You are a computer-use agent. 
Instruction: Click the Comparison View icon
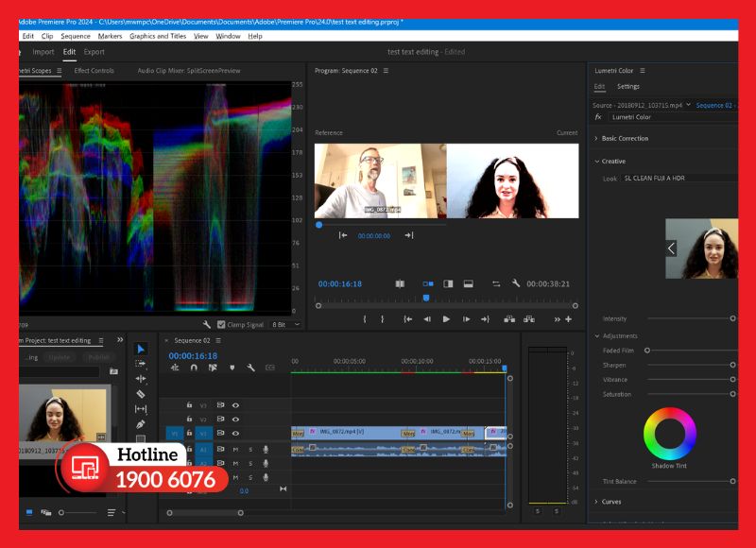(x=400, y=283)
